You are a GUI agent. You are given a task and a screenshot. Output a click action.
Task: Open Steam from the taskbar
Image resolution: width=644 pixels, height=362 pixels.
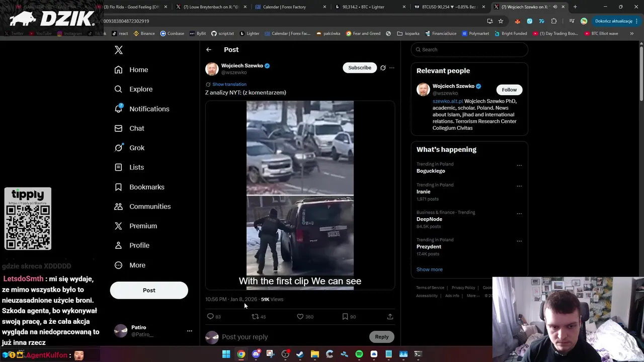(x=300, y=354)
